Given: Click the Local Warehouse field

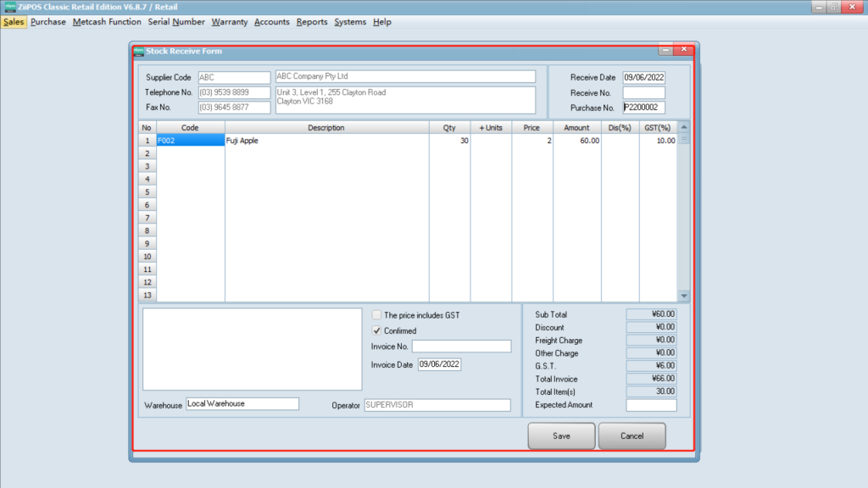Looking at the screenshot, I should tap(242, 404).
